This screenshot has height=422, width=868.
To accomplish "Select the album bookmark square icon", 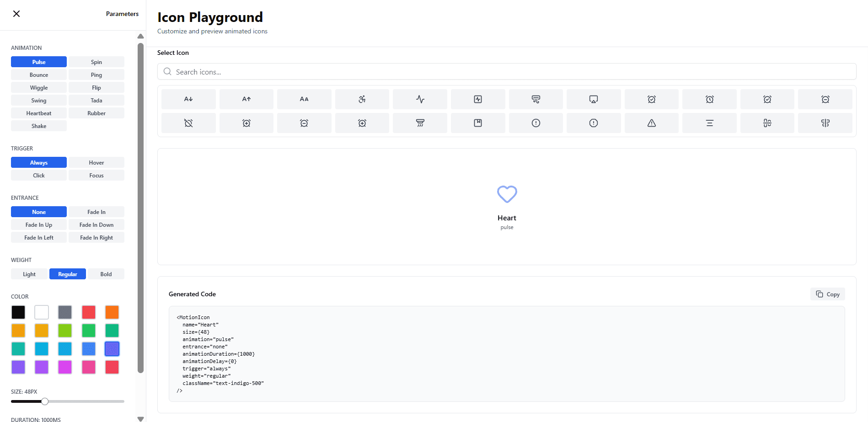I will tap(478, 123).
